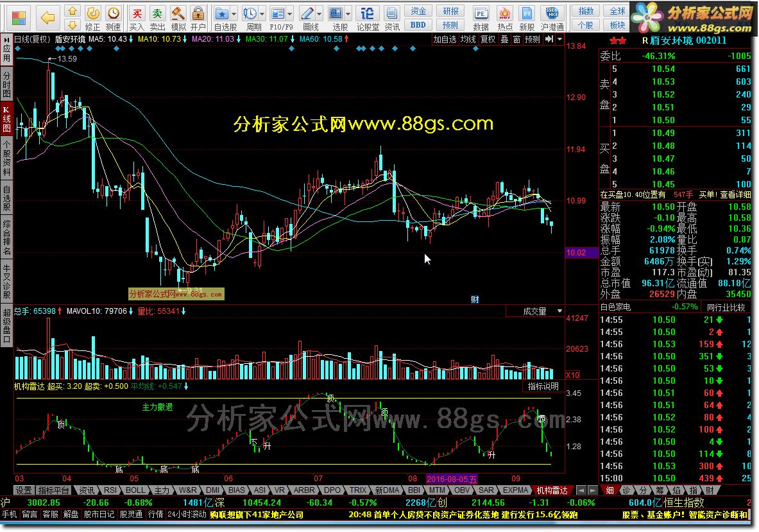Viewport: 759px width, 532px height.
Task: Select the 综合排名 sidebar tab
Action: pyautogui.click(x=7, y=237)
